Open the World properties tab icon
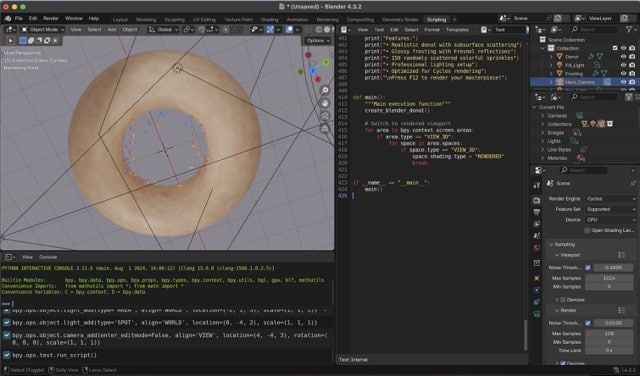Viewport: 640px width, 376px height. pos(537,248)
